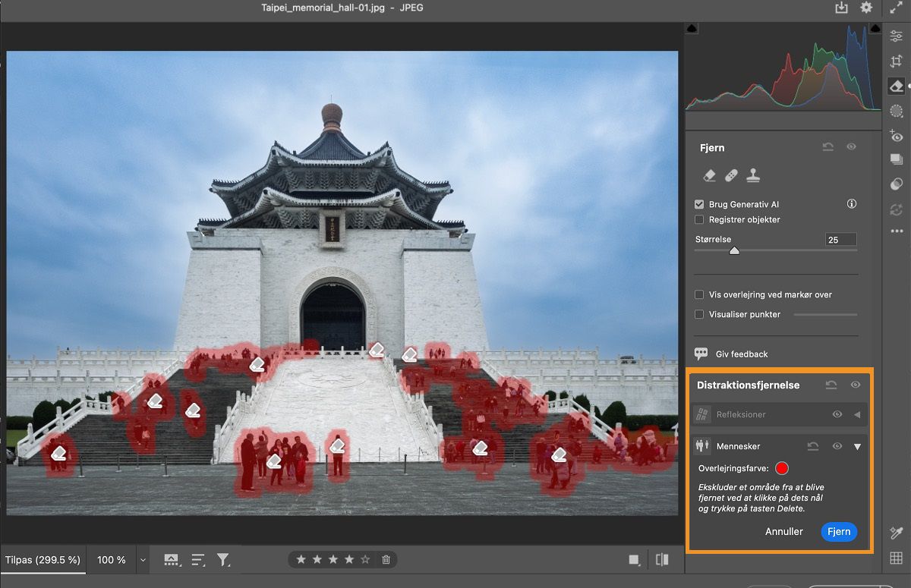
Task: Toggle Mennesker visibility eye
Action: pos(837,447)
